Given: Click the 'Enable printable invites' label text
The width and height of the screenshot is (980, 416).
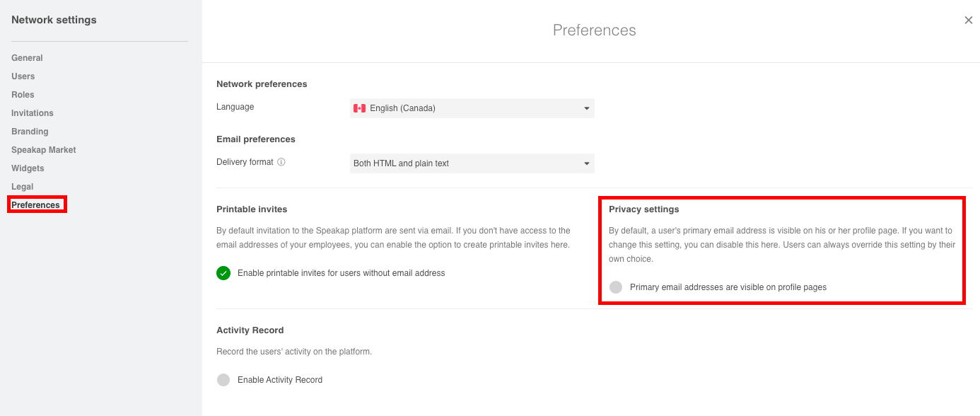Looking at the screenshot, I should [x=342, y=273].
